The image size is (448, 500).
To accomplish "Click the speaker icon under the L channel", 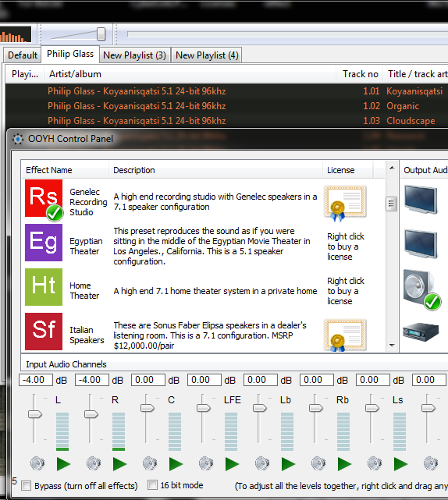I will click(x=37, y=463).
